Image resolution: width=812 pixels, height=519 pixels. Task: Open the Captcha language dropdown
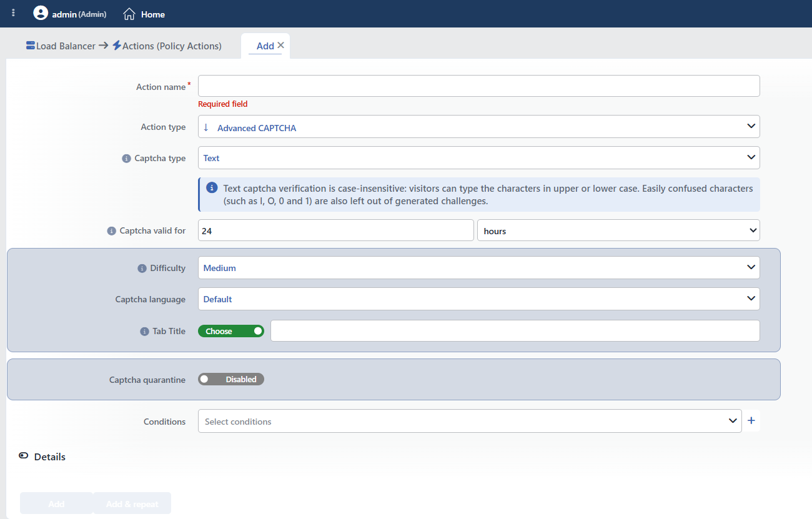tap(479, 299)
